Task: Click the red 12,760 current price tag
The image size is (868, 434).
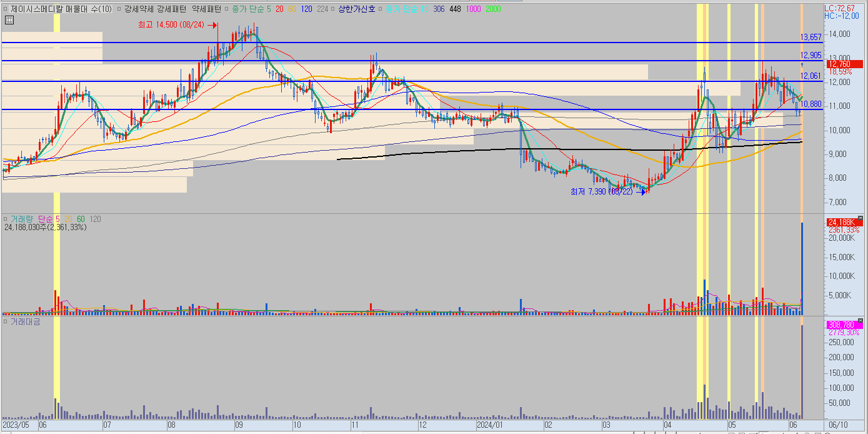Action: (x=844, y=64)
